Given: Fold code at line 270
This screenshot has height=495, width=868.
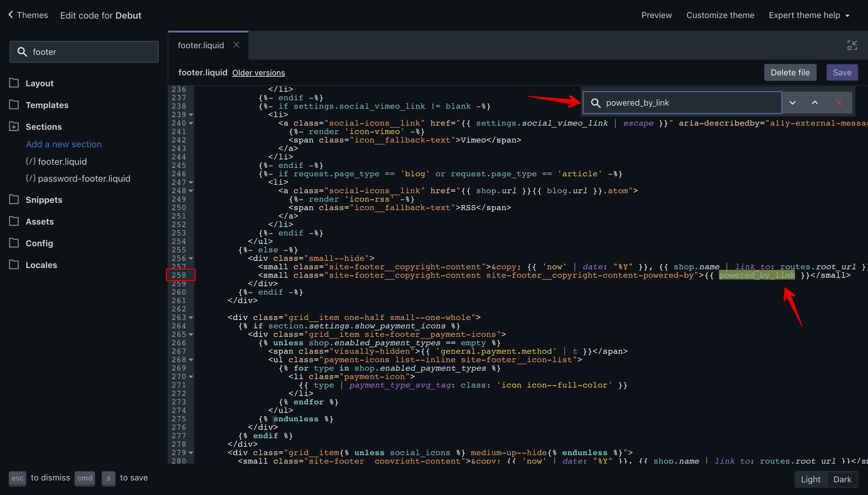Looking at the screenshot, I should 191,377.
